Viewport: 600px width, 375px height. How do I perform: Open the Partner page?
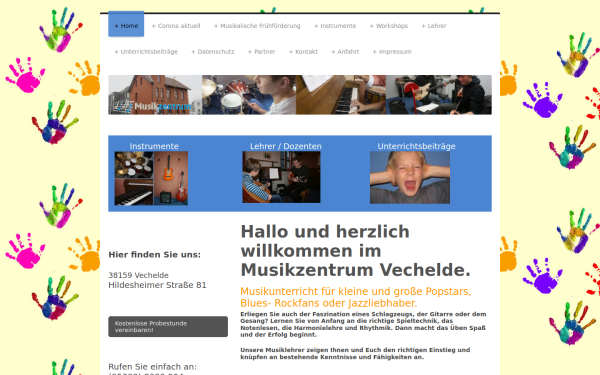point(262,52)
